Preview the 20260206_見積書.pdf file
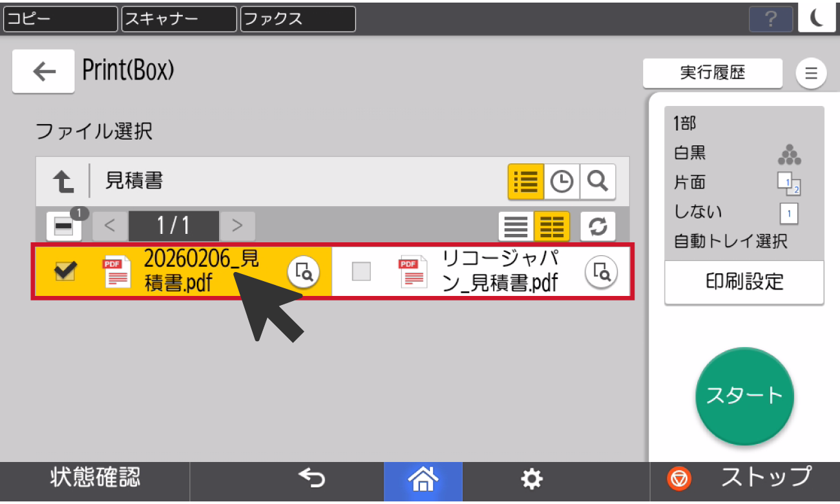Viewport: 840px width, 504px height. (304, 272)
